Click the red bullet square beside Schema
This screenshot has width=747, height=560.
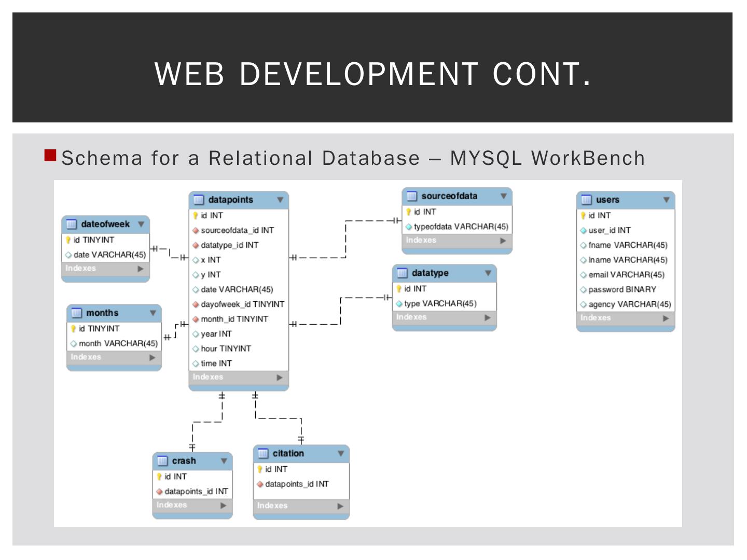[50, 156]
